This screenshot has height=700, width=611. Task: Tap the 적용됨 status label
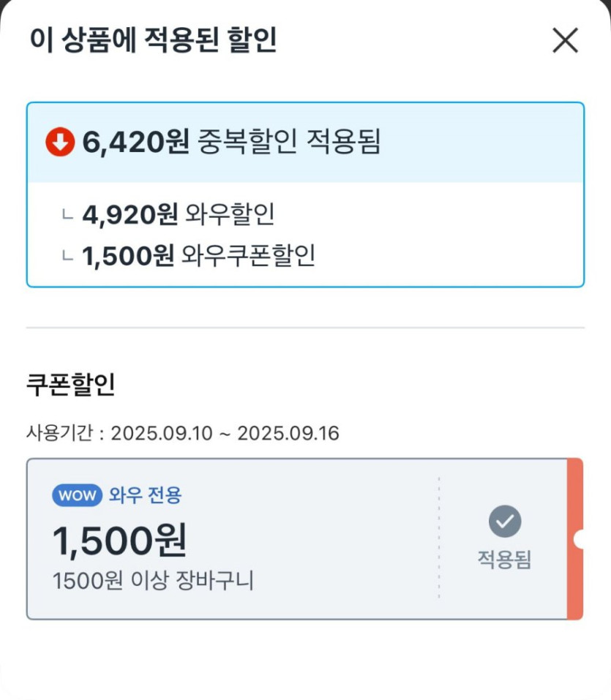pos(504,560)
